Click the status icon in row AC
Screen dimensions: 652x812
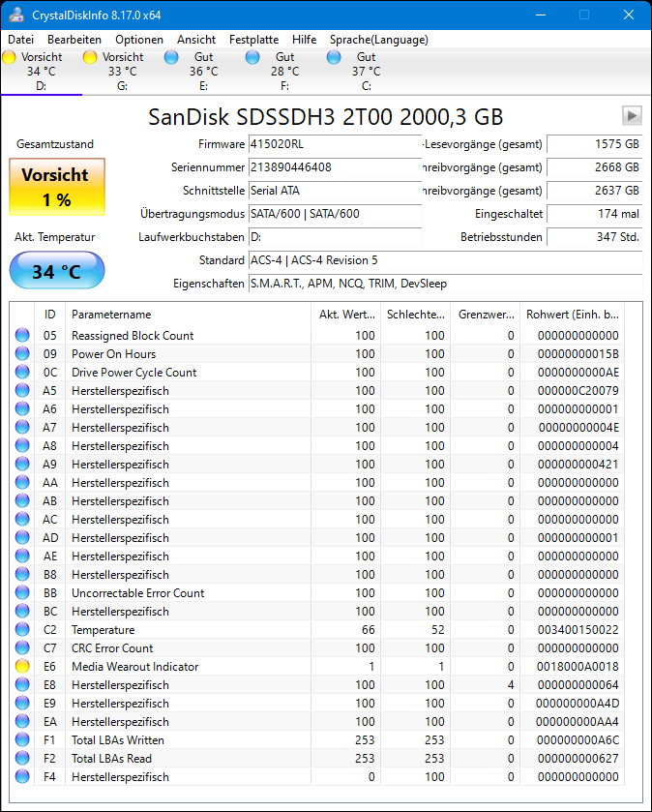[x=22, y=519]
